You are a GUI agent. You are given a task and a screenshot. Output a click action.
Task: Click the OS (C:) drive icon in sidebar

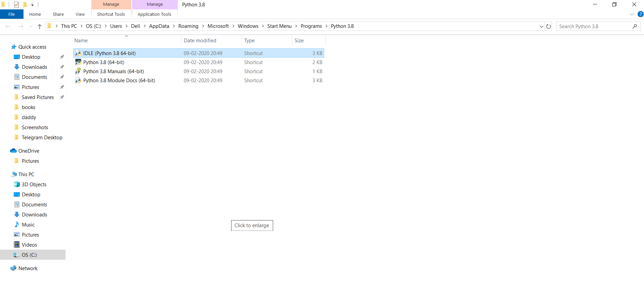tap(16, 255)
